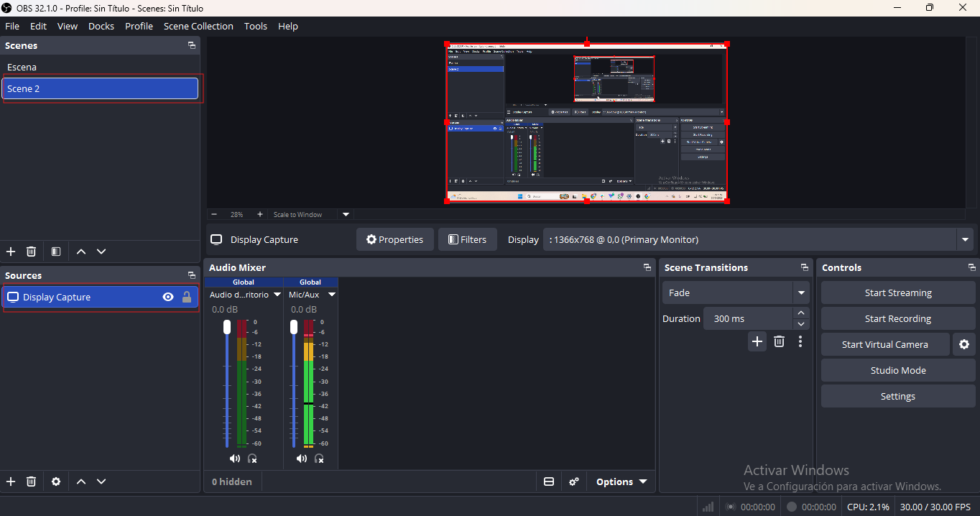980x516 pixels.
Task: Toggle visibility eye of Display Capture source
Action: click(x=168, y=297)
